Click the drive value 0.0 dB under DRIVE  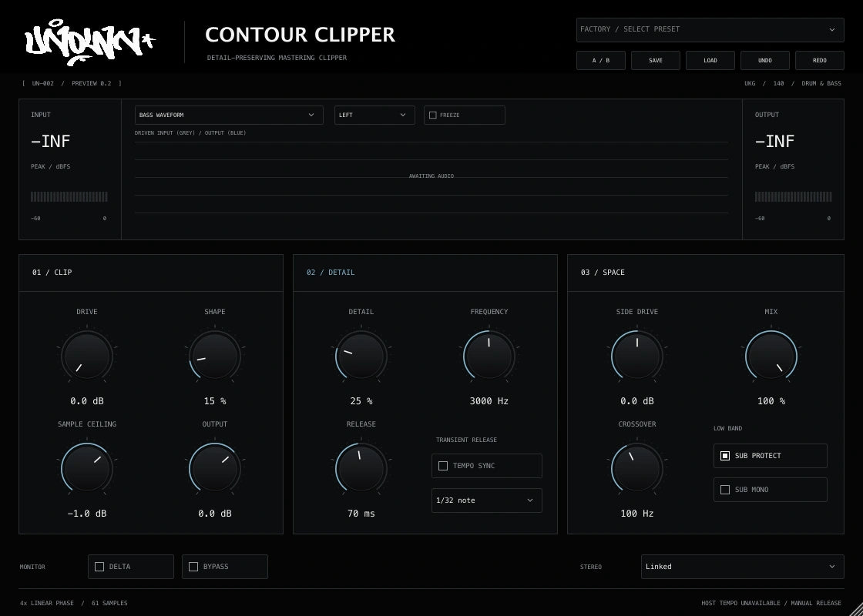[87, 401]
